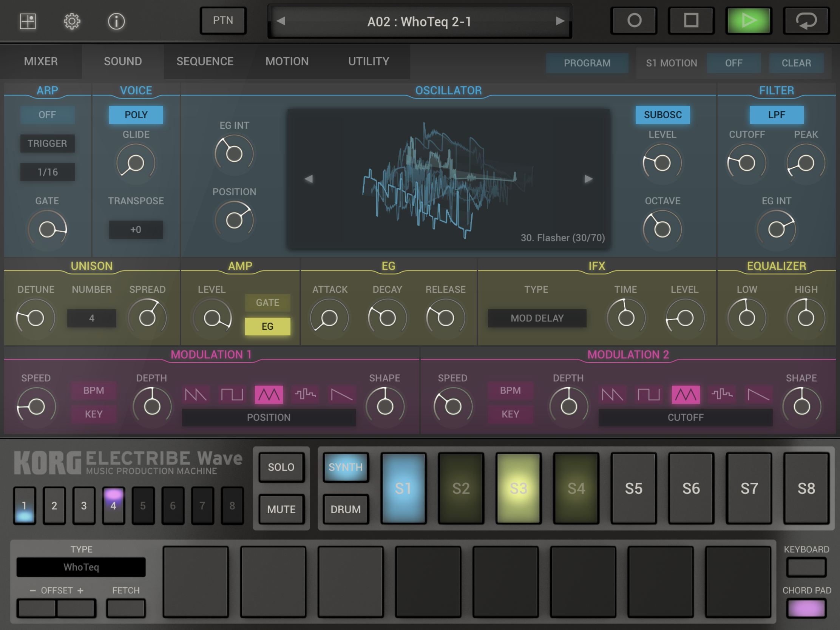This screenshot has width=840, height=630.
Task: Open the settings gear icon
Action: coord(71,22)
